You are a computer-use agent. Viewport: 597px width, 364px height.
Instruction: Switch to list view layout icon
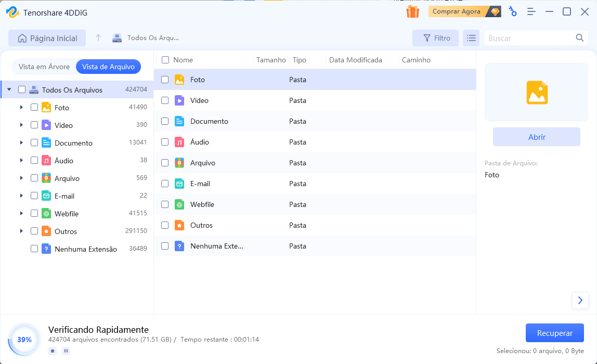tap(471, 38)
